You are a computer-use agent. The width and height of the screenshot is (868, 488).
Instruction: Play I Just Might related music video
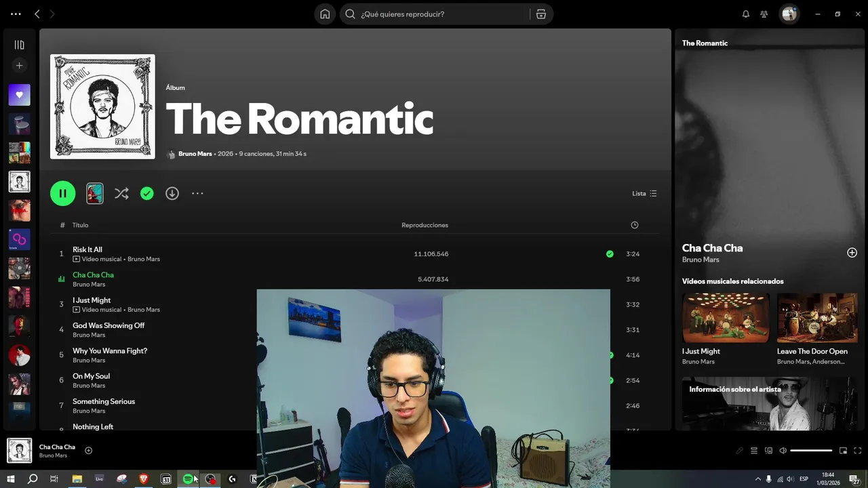(x=726, y=318)
